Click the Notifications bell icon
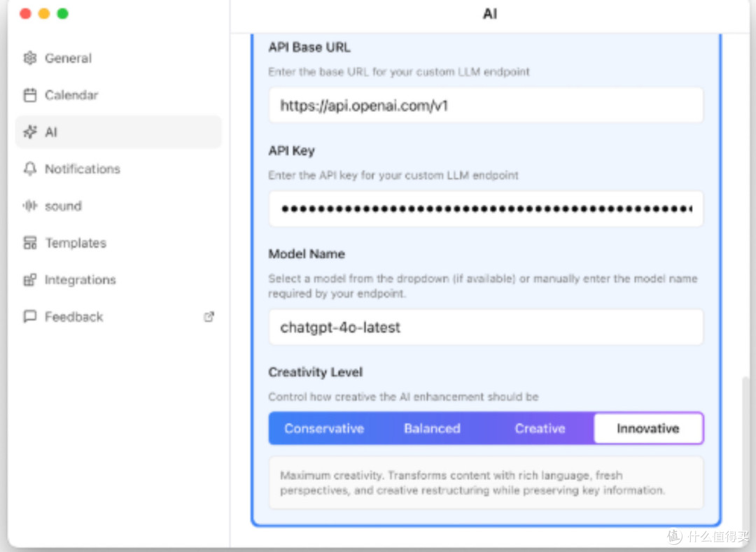 30,169
